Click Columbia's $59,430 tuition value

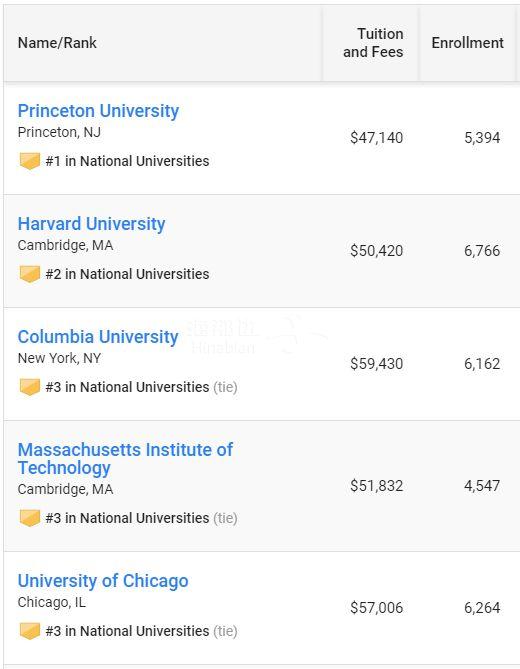pos(376,364)
